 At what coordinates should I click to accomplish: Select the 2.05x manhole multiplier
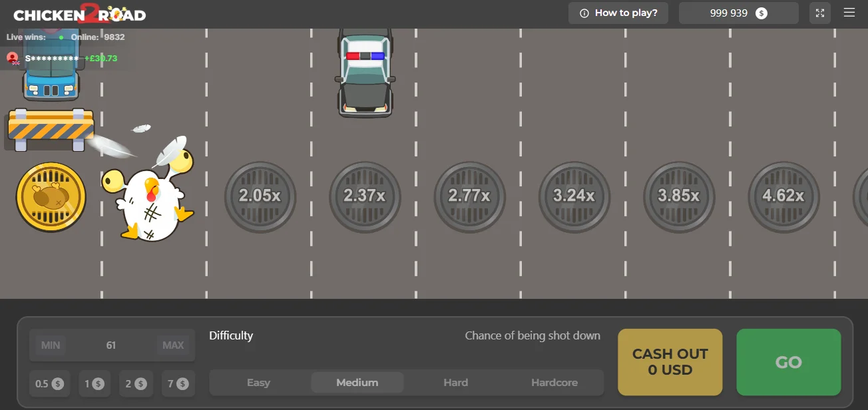[260, 196]
